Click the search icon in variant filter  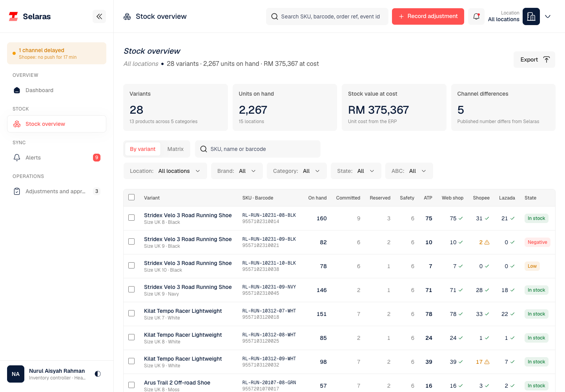point(204,149)
